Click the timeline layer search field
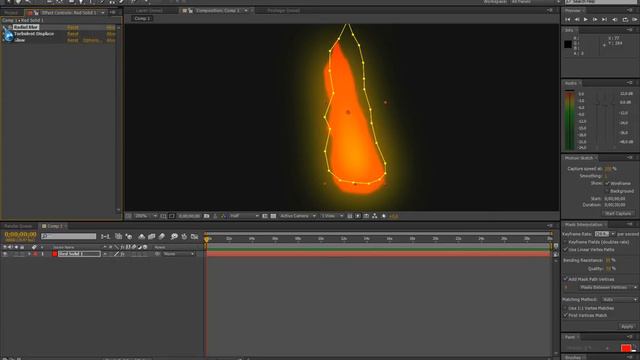Screen dimensions: 640x360 click(69, 236)
